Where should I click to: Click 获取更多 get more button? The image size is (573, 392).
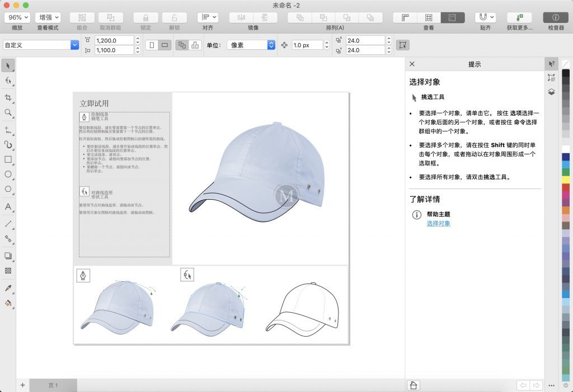point(519,18)
